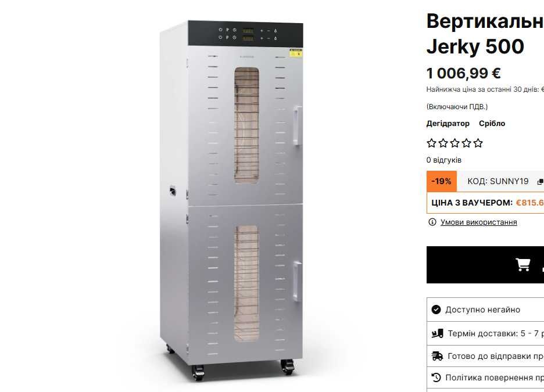Open the 0 відгуків reviews link
Image resolution: width=544 pixels, height=392 pixels.
(444, 160)
